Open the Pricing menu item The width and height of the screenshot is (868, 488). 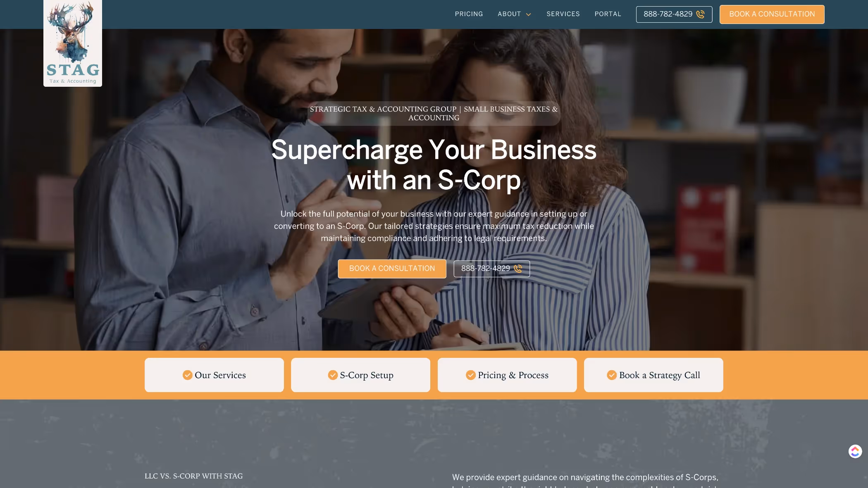click(x=469, y=14)
